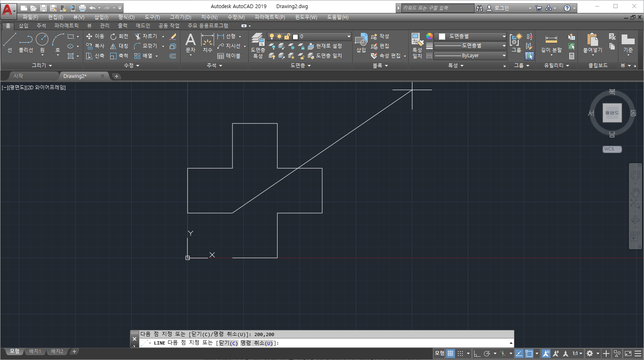This screenshot has height=360, width=644.
Task: Click block Edit (편집) button
Action: [380, 46]
